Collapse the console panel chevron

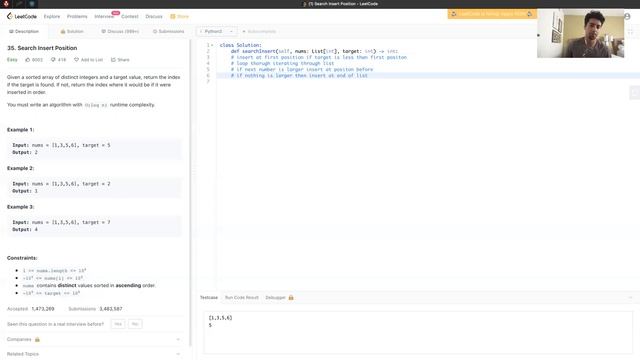(x=631, y=298)
